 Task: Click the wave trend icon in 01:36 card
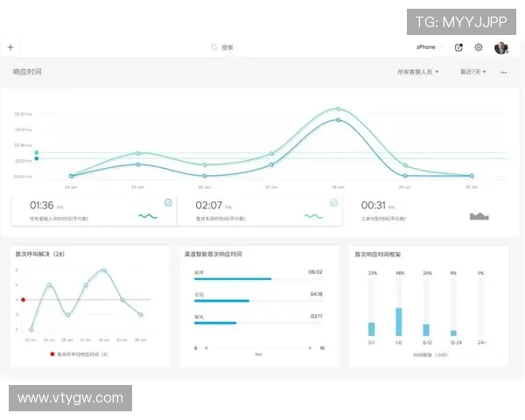click(147, 215)
